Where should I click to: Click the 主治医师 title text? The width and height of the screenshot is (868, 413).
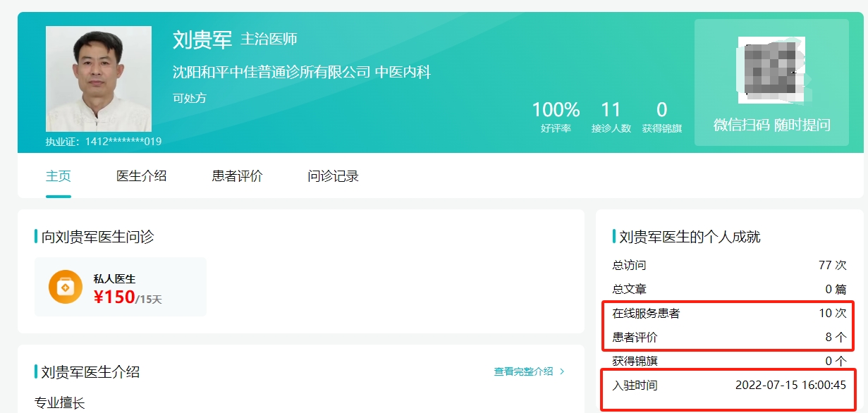(x=269, y=39)
